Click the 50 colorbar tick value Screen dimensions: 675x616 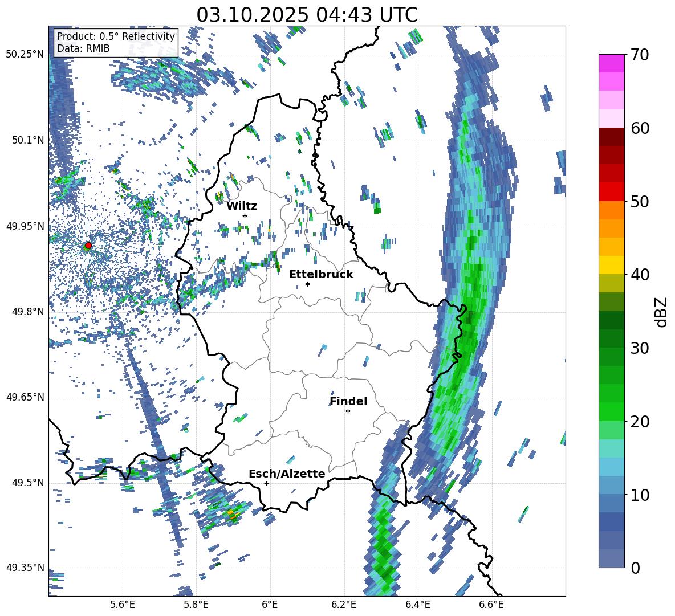(x=640, y=201)
